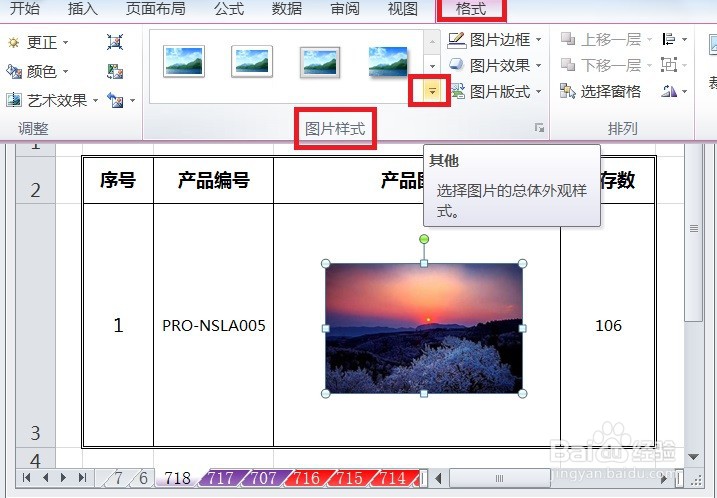The image size is (717, 498).
Task: Open the 图片边框 dropdown arrow
Action: click(x=538, y=40)
